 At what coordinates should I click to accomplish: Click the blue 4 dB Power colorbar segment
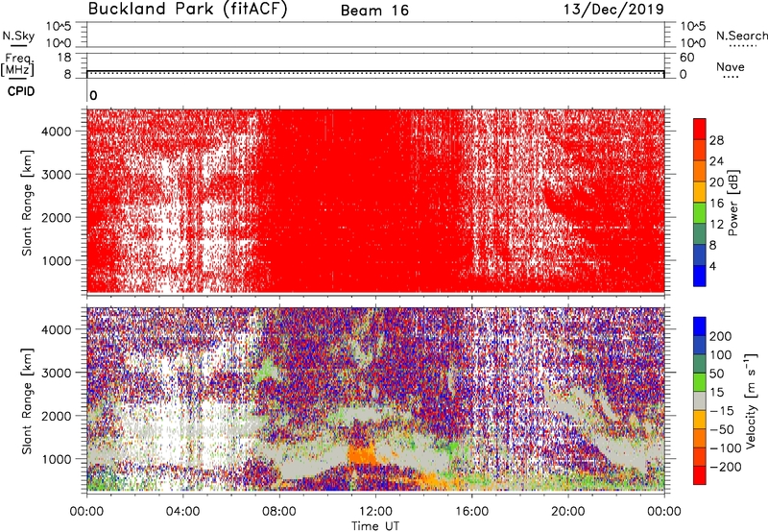click(700, 276)
